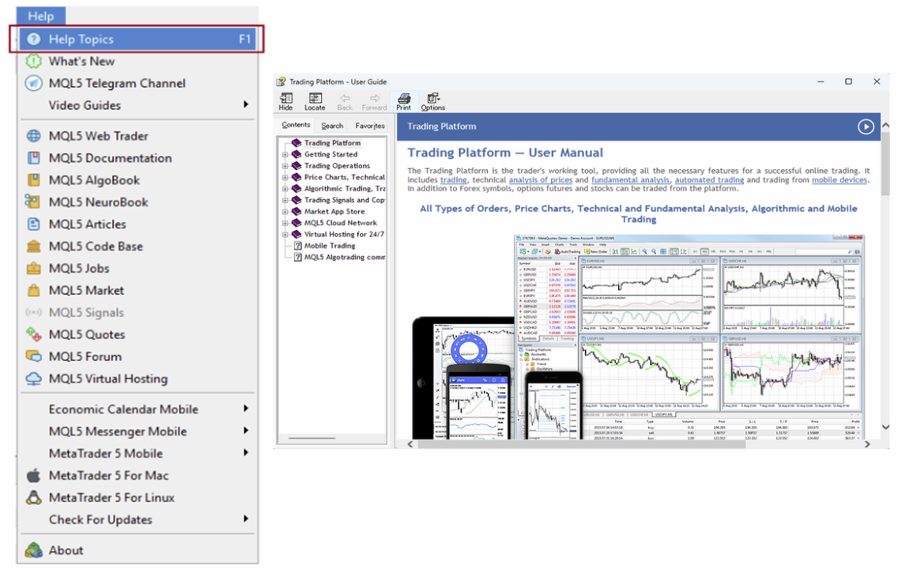Switch to the Favorites tab
The width and height of the screenshot is (902, 588).
[x=369, y=126]
